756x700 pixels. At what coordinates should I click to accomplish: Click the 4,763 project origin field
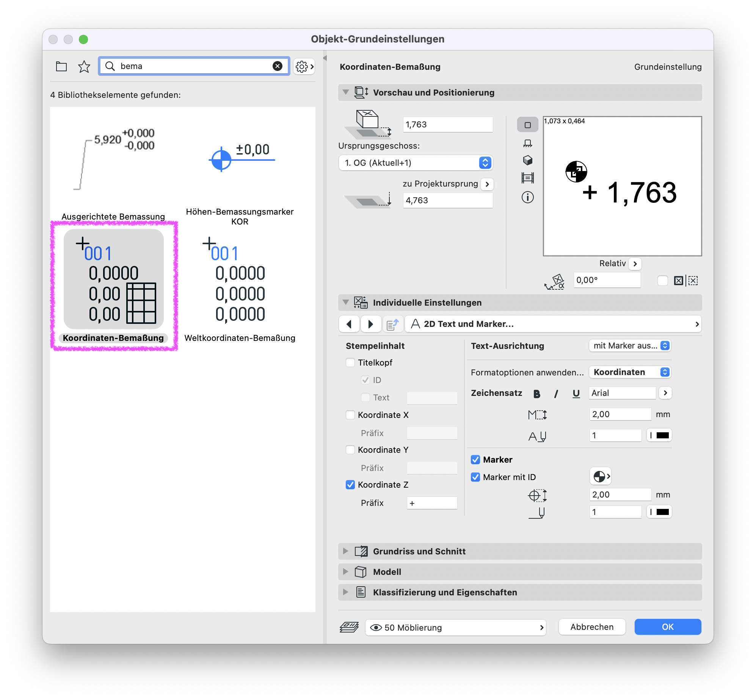pyautogui.click(x=448, y=200)
